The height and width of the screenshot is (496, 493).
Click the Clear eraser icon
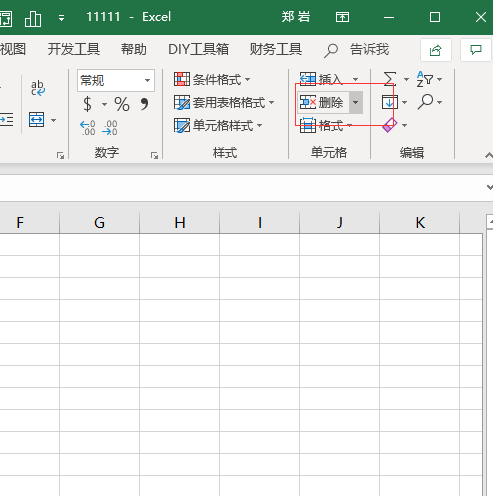coord(389,125)
